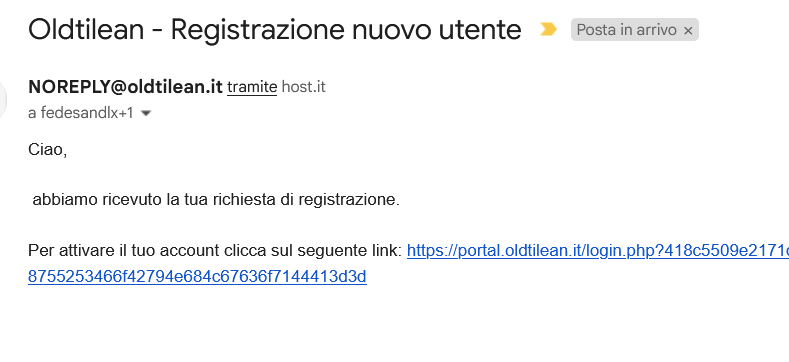The width and height of the screenshot is (789, 362).
Task: Expand recipient details arrow next to fedesandlx+1
Action: tap(145, 113)
